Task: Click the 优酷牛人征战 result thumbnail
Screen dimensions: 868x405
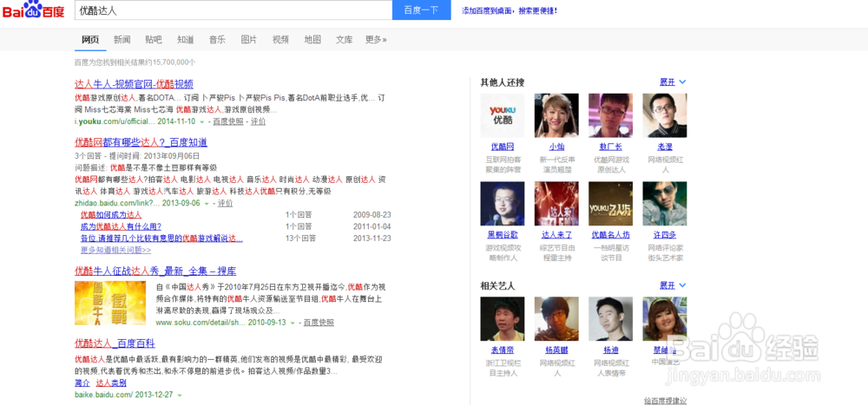Action: click(x=110, y=303)
